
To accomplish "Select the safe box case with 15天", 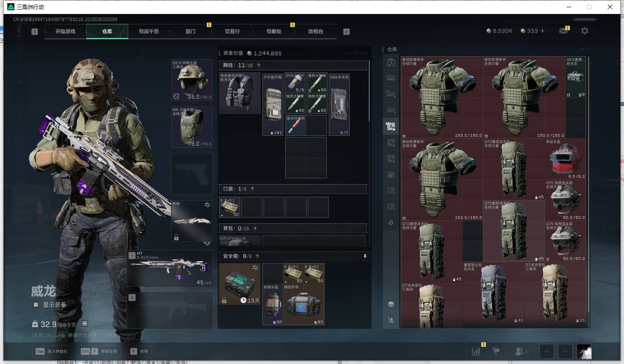I will [x=240, y=284].
